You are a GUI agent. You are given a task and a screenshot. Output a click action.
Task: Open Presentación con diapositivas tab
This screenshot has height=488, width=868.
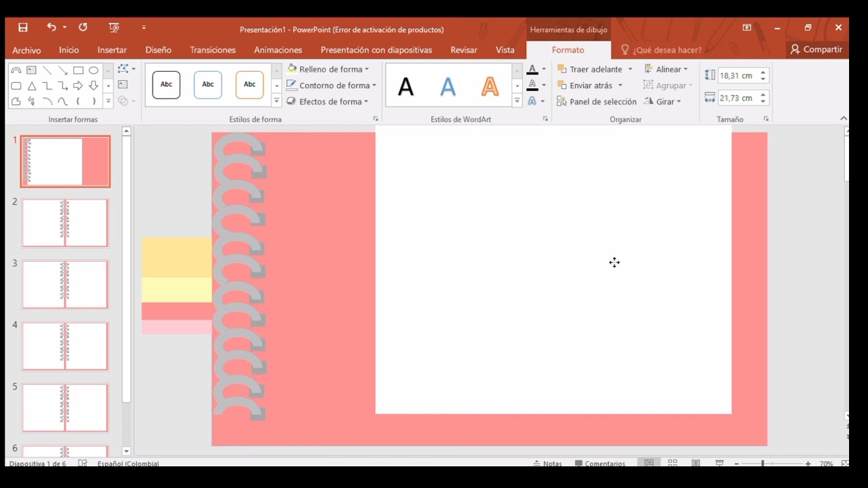[x=376, y=50]
